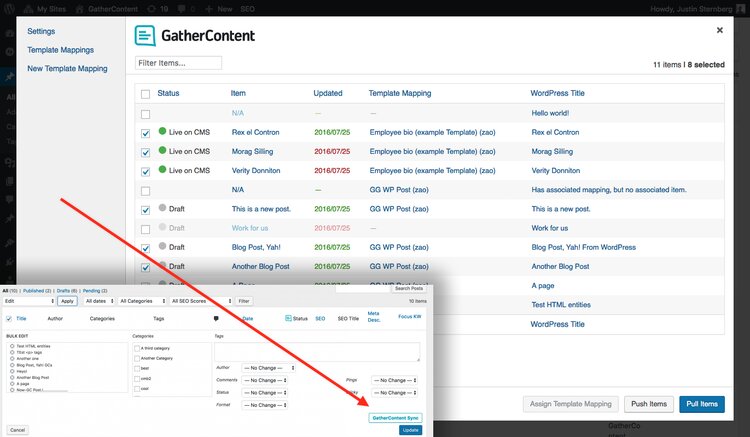The height and width of the screenshot is (437, 750).
Task: Show Published posts filter tab
Action: [37, 291]
